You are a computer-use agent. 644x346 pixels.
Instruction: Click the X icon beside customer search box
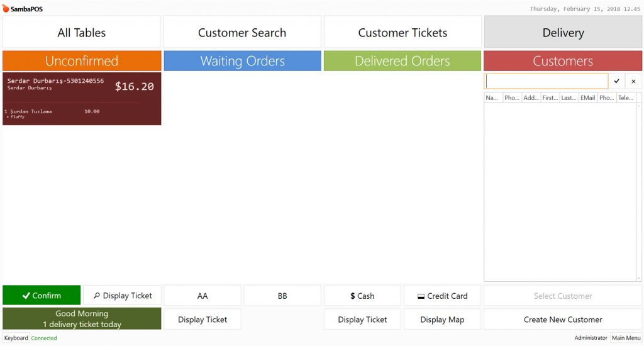pos(633,81)
